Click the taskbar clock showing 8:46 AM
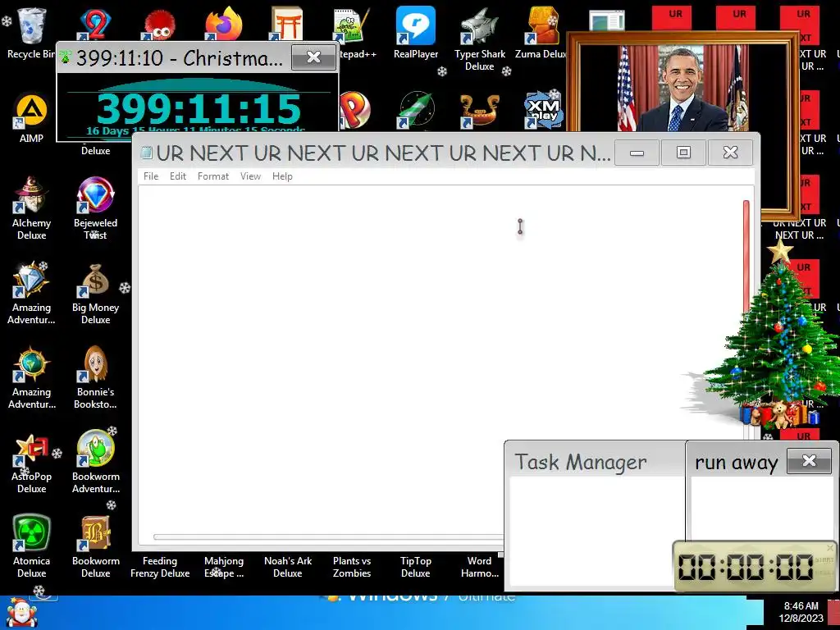Viewport: 840px width, 630px height. click(x=801, y=612)
